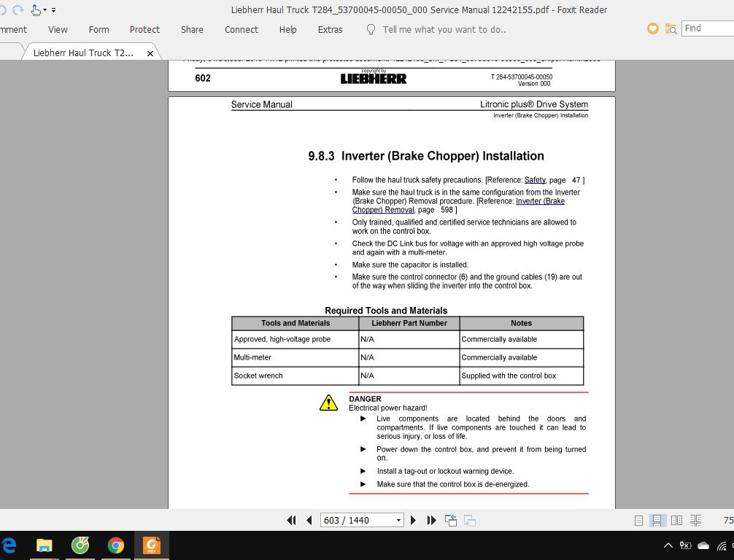Open the Form ribbon tab

pyautogui.click(x=98, y=29)
